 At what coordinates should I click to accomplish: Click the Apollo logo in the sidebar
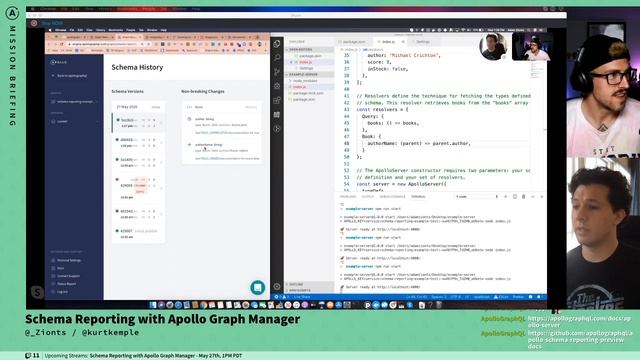click(59, 62)
